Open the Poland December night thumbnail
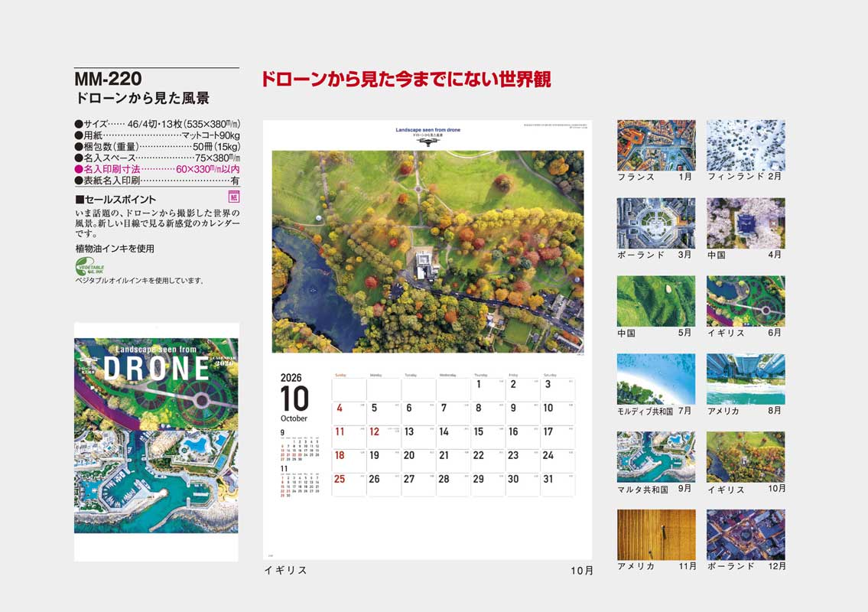 click(x=746, y=535)
